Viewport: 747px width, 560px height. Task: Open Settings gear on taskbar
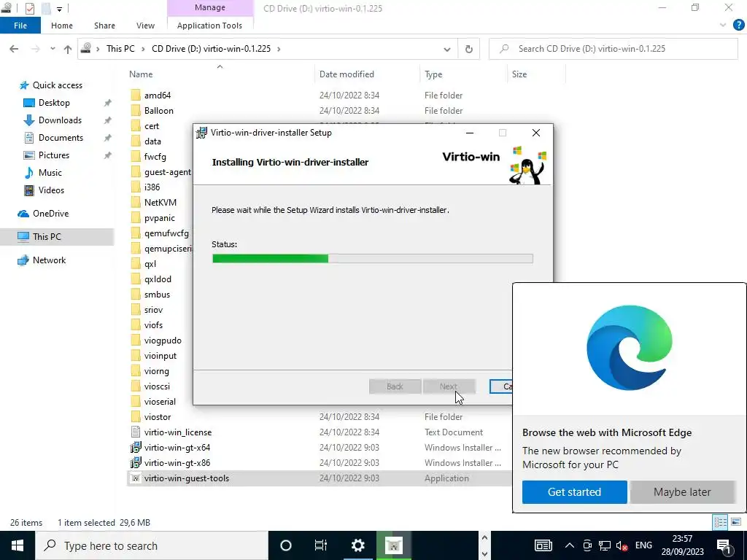coord(357,545)
